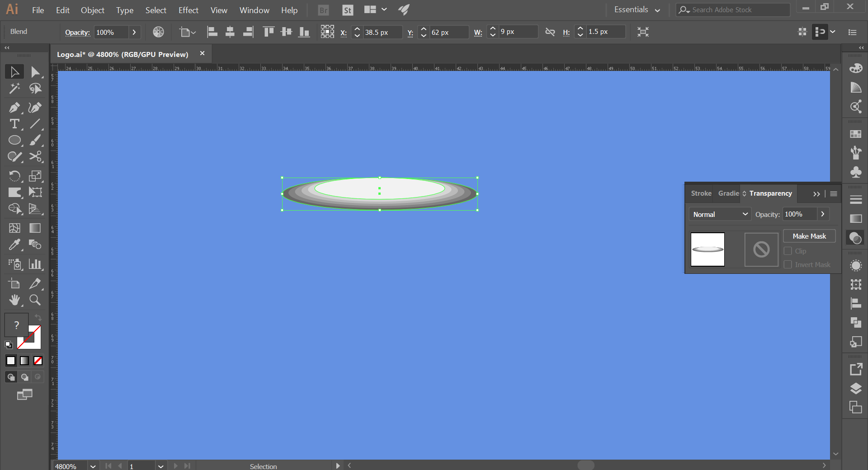Swap fill and stroke colors
Image resolution: width=868 pixels, height=470 pixels.
pos(38,318)
